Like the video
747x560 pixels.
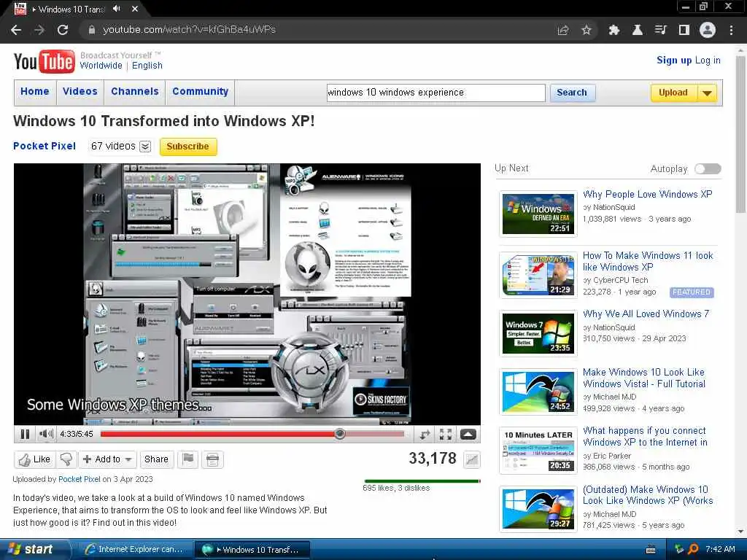tap(35, 459)
